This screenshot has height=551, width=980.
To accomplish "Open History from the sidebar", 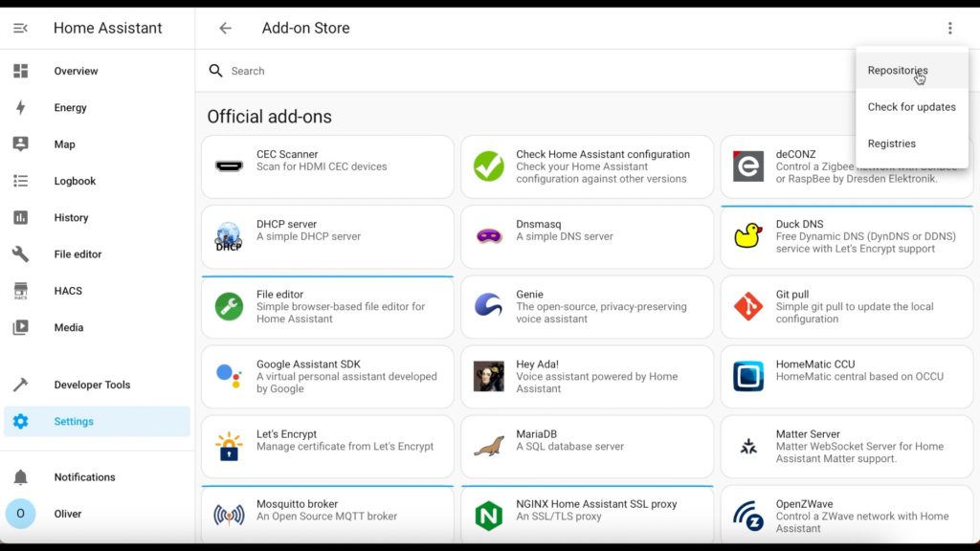I will pos(97,217).
